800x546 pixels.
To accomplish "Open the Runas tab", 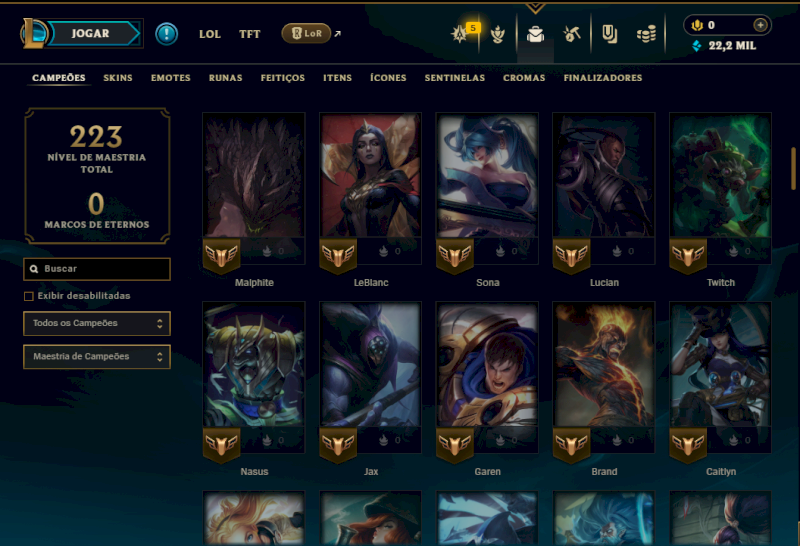I will 226,78.
